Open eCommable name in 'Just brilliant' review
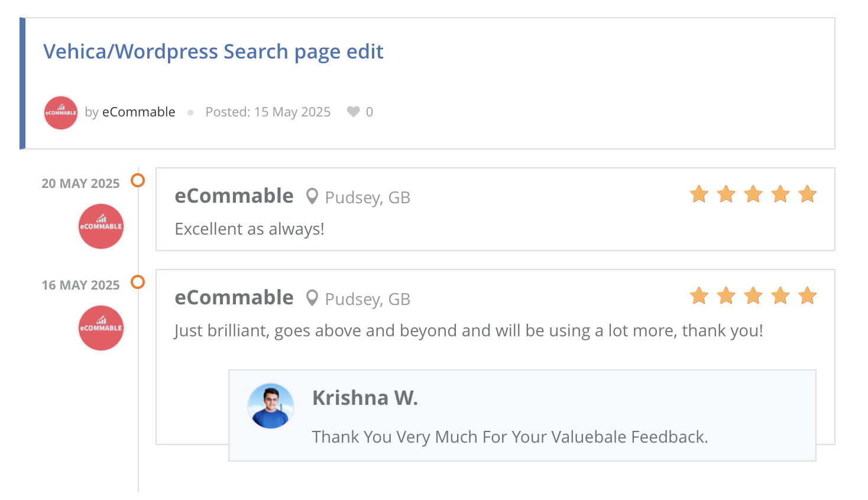The image size is (868, 500). coord(234,298)
